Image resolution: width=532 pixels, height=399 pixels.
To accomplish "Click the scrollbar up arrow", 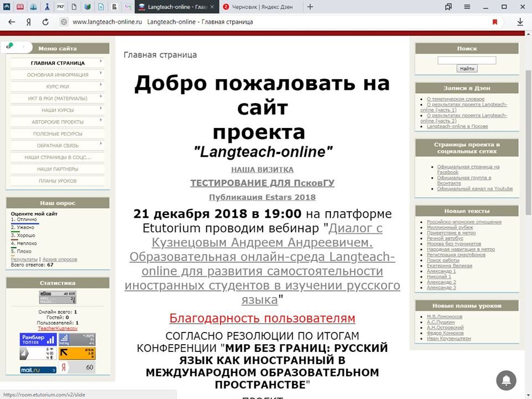I will click(528, 34).
